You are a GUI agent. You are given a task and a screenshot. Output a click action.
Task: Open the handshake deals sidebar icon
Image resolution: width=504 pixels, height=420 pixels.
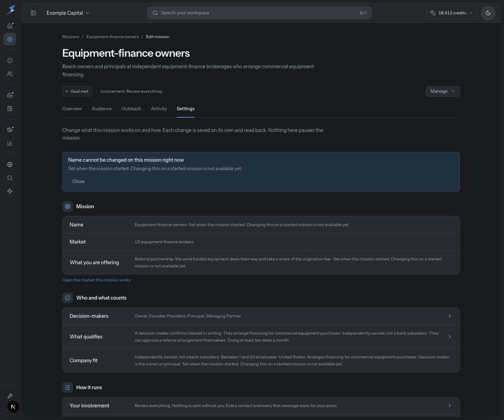10,129
